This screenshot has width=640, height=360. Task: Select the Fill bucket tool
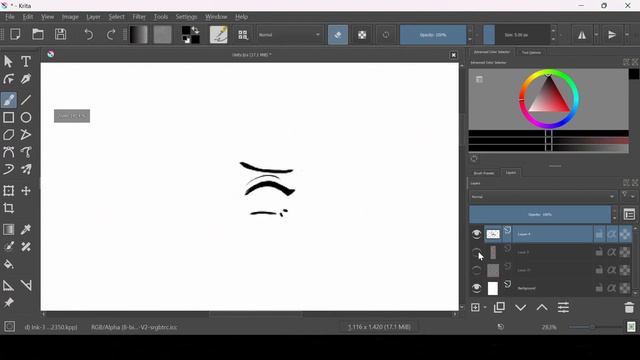click(8, 264)
